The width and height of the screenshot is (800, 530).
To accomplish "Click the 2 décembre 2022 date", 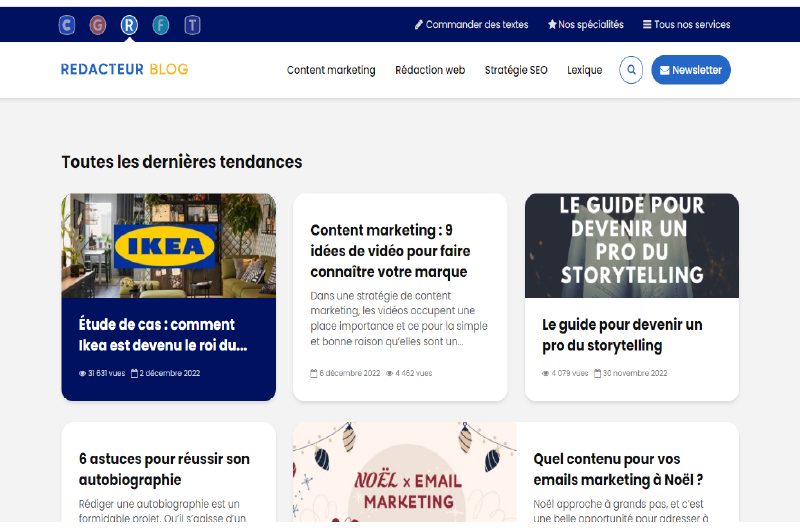I will click(170, 373).
